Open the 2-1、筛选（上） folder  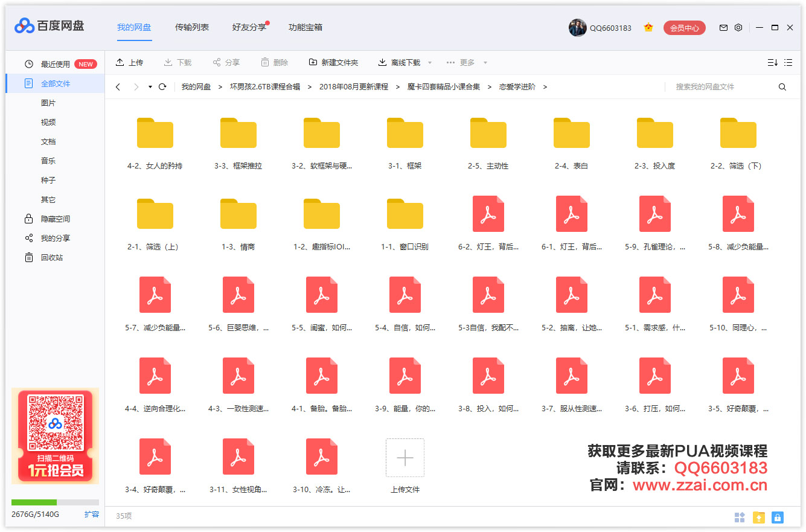155,214
